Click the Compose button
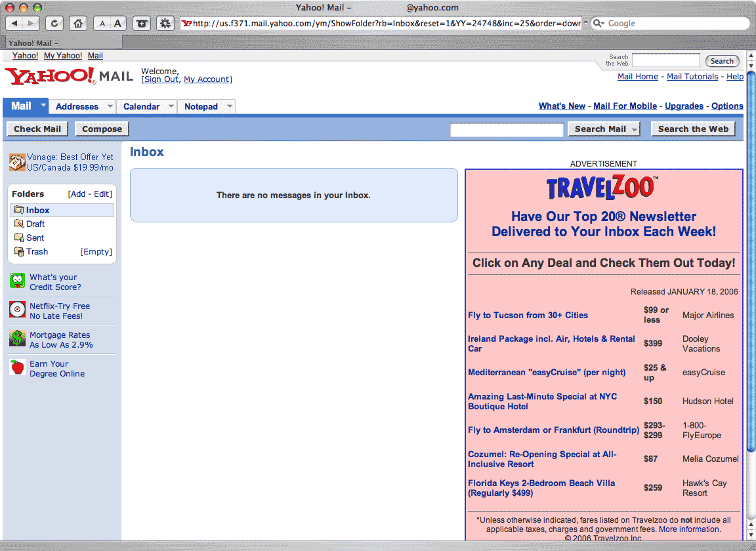Screen dimensions: 756x551 (x=102, y=129)
